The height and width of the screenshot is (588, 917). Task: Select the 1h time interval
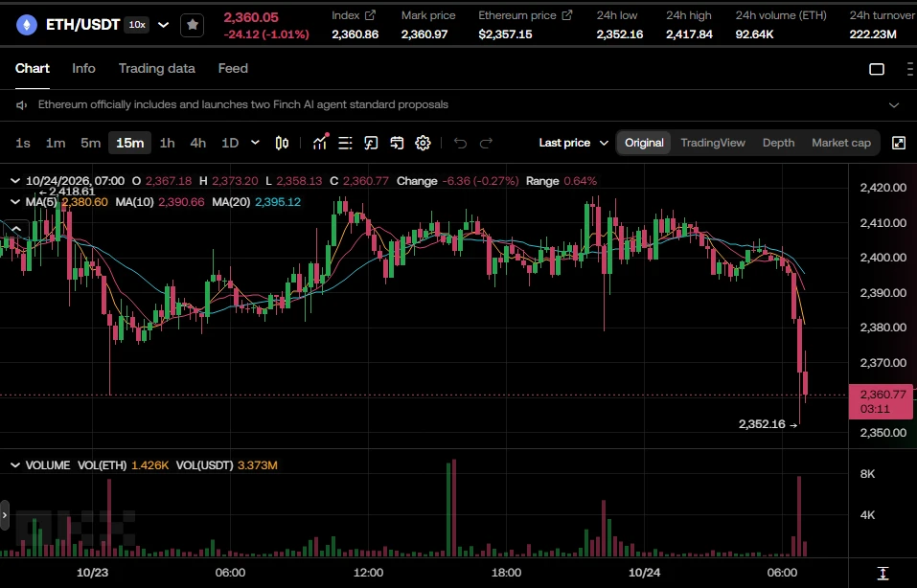click(x=168, y=143)
